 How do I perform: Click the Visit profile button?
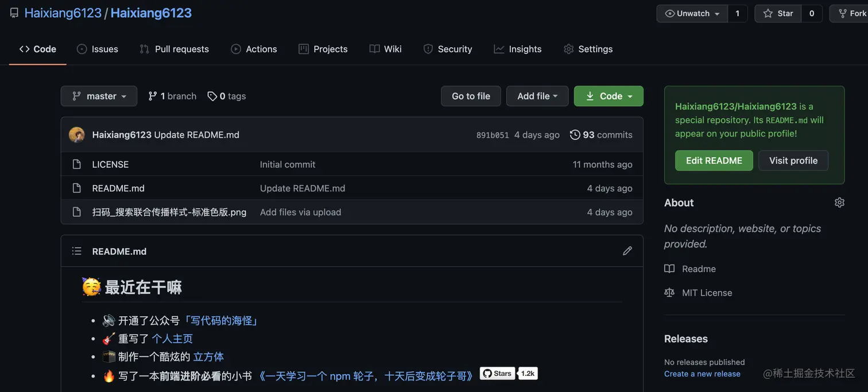coord(793,161)
